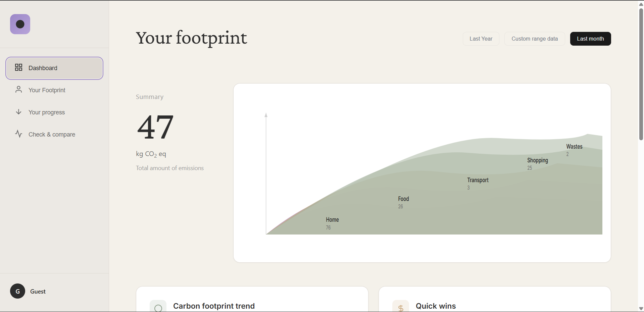Click the person icon beside Your Footprint
644x312 pixels.
tap(18, 90)
